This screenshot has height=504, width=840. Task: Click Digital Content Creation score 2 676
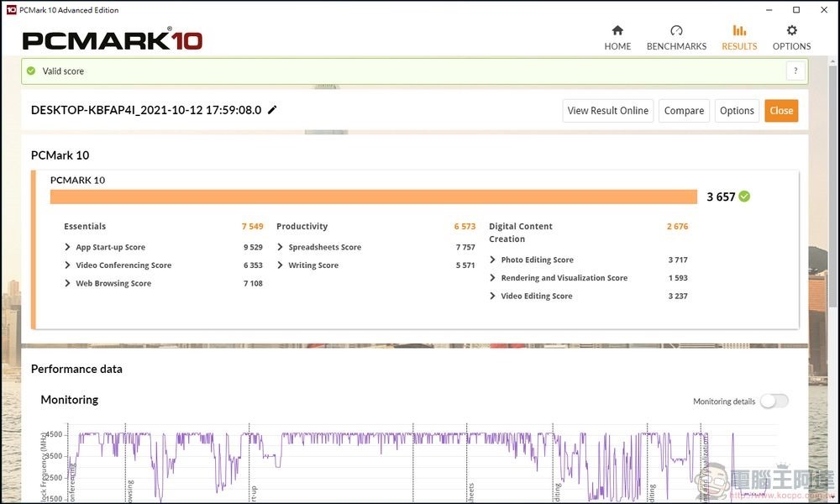[x=677, y=227]
